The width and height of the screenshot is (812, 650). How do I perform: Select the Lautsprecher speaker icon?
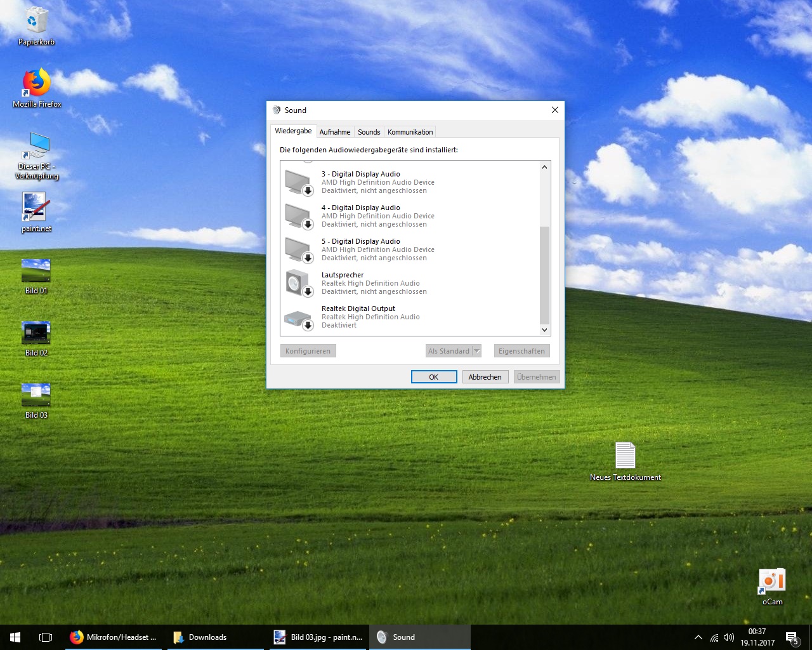click(299, 283)
